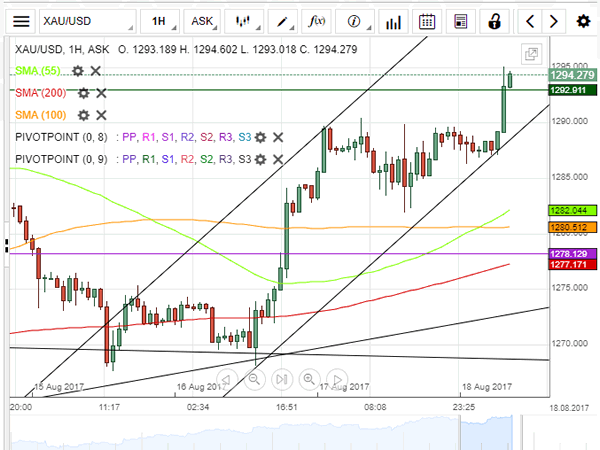The width and height of the screenshot is (600, 450).
Task: Open settings for SMA (55)
Action: click(x=77, y=70)
